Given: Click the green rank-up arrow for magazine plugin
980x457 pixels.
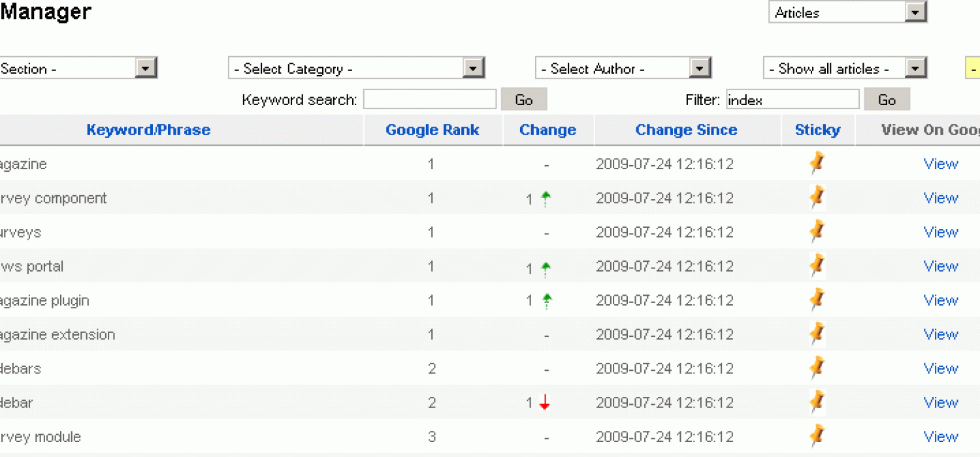Looking at the screenshot, I should pyautogui.click(x=545, y=300).
